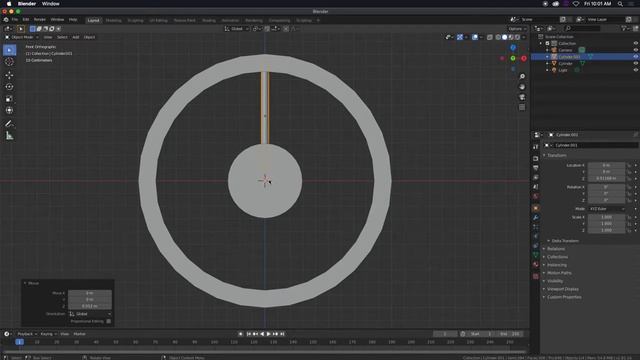Click the Scale X value field
Viewport: 640px width, 360px height.
tap(606, 217)
